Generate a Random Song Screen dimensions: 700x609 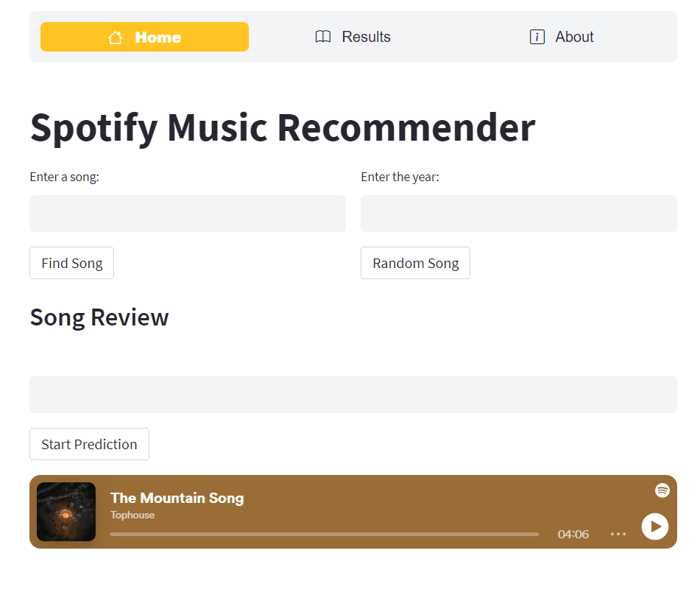pos(415,263)
